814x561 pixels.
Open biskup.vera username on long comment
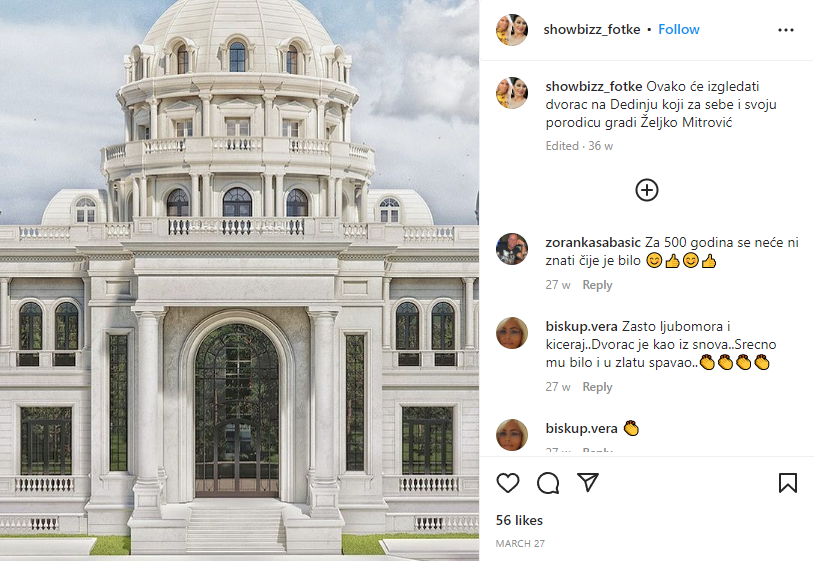pyautogui.click(x=581, y=326)
